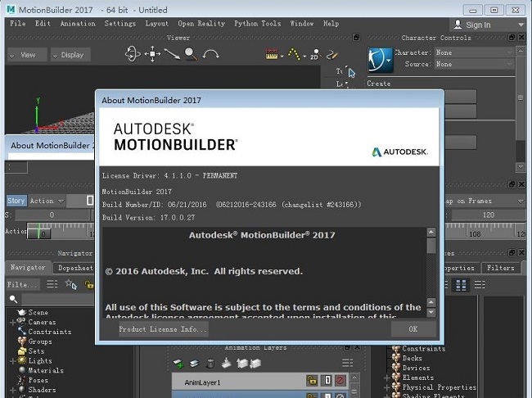Open the Character dropdown showing None
This screenshot has width=532, height=398.
pos(474,52)
